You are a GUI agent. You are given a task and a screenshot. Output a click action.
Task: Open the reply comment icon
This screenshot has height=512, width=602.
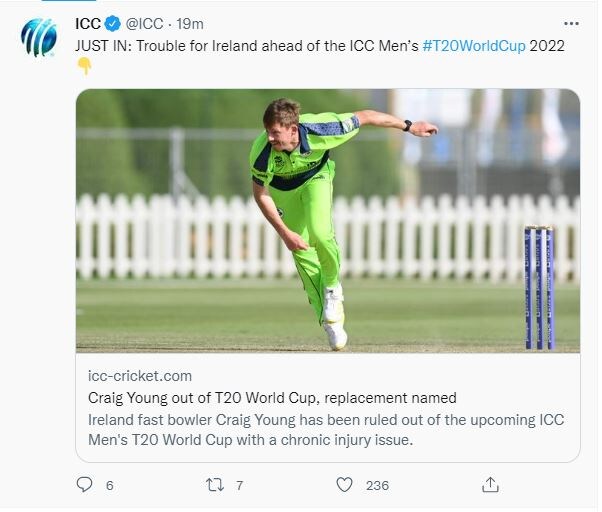coord(84,485)
